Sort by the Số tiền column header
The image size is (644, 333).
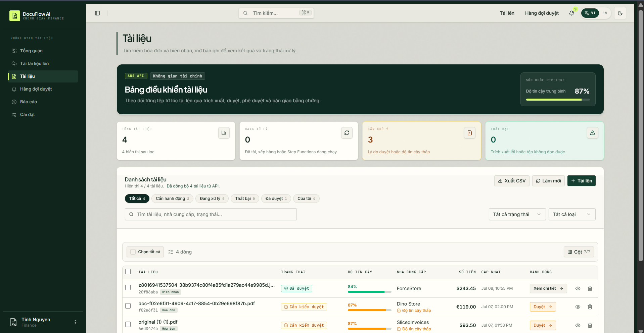467,272
